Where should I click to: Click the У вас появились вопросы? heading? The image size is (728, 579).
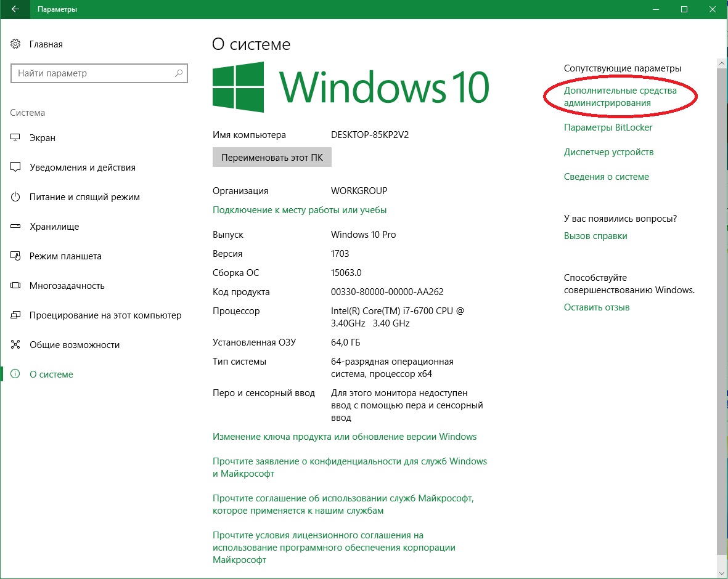click(620, 219)
